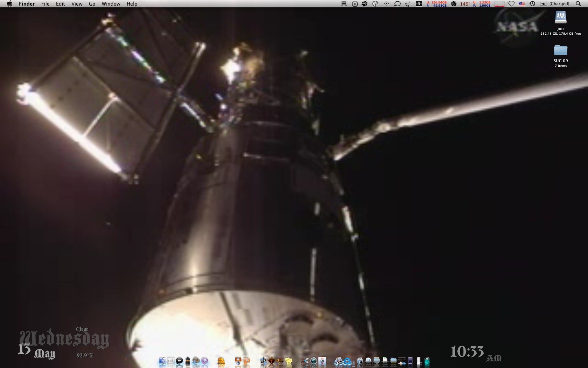Open the Apple menu

pos(9,4)
